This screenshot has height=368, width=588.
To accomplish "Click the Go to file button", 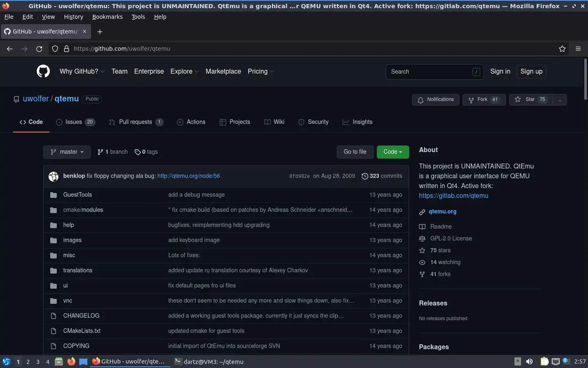I will pos(355,152).
